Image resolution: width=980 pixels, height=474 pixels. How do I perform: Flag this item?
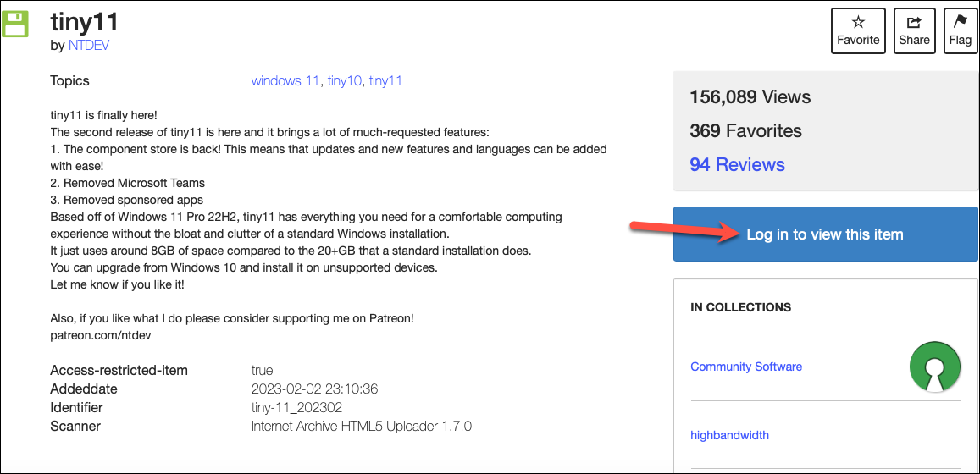tap(960, 31)
